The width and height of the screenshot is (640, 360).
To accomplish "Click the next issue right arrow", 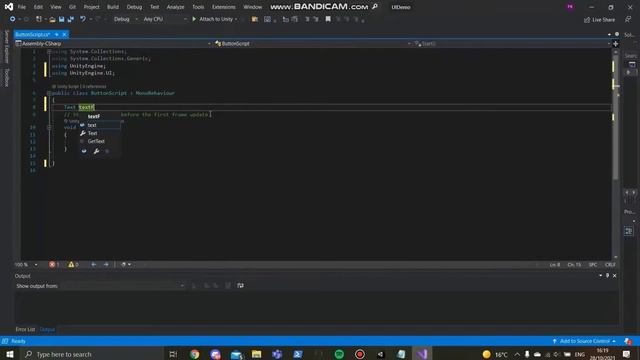I will [106, 264].
